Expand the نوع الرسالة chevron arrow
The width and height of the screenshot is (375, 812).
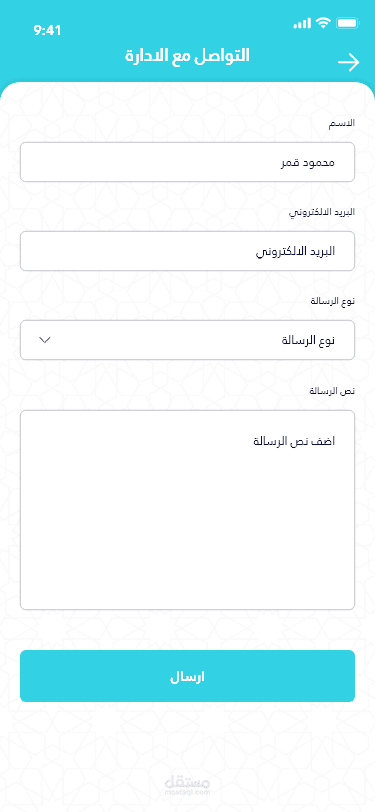click(45, 340)
